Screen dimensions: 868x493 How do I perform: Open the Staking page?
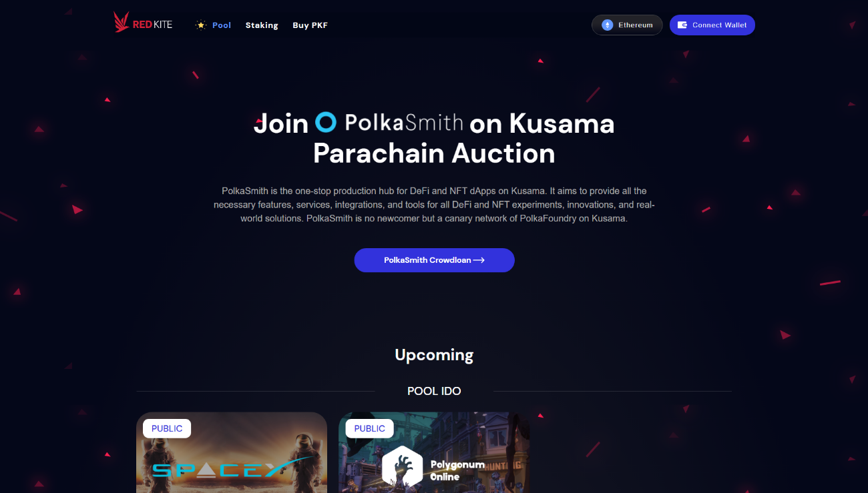262,25
